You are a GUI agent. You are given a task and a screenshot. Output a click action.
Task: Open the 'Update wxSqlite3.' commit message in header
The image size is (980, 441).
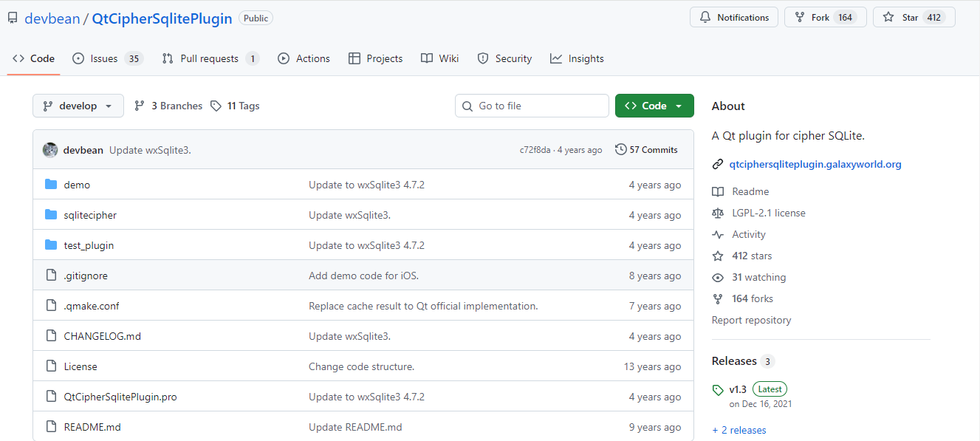tap(150, 150)
